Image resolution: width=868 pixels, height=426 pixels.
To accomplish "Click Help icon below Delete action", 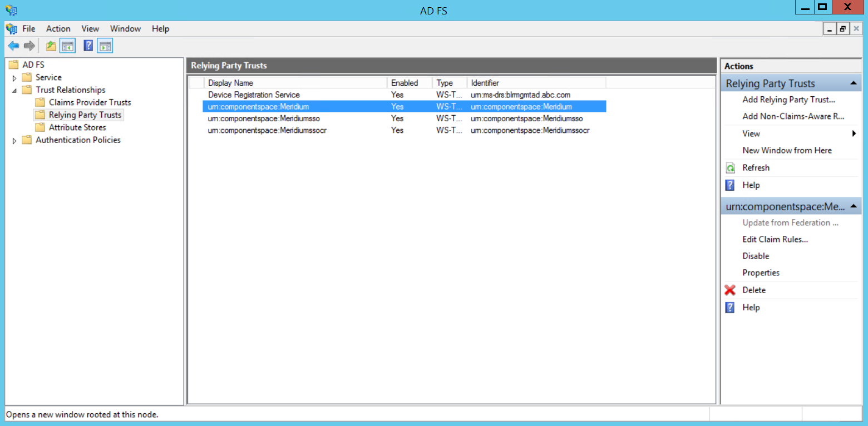I will pyautogui.click(x=730, y=308).
